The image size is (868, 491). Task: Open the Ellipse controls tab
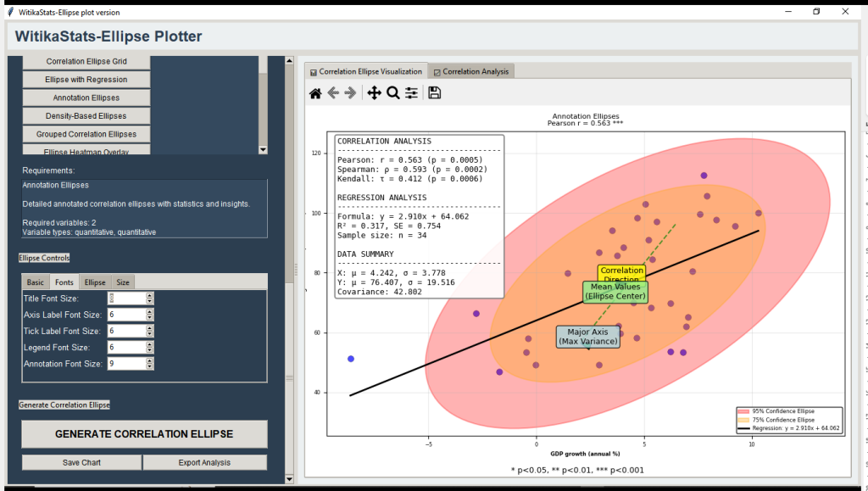(95, 282)
